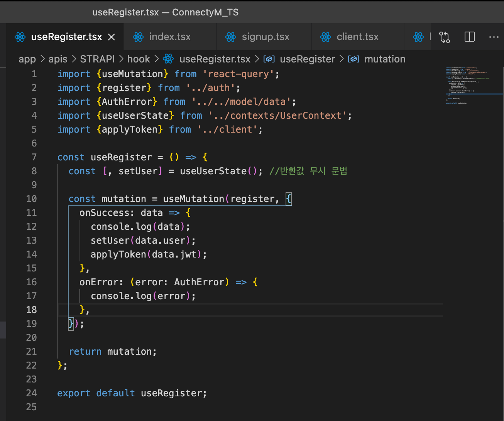The width and height of the screenshot is (504, 421).
Task: Click the 'app' breadcrumb segment
Action: click(x=27, y=59)
